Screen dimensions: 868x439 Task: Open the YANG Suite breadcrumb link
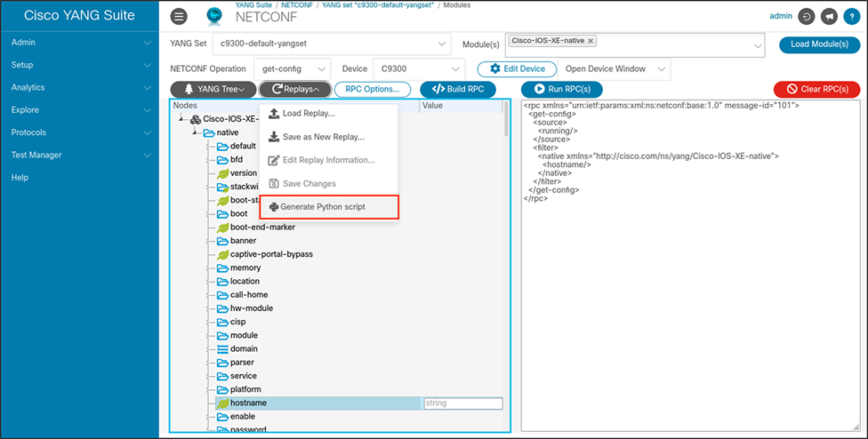coord(253,5)
